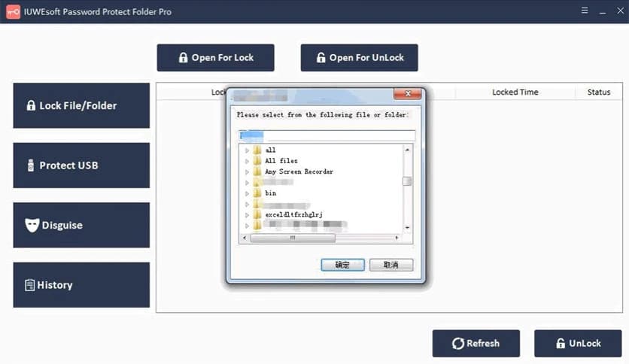Expand the 'exceldltfxzhglrj' folder arrow

[x=247, y=215]
